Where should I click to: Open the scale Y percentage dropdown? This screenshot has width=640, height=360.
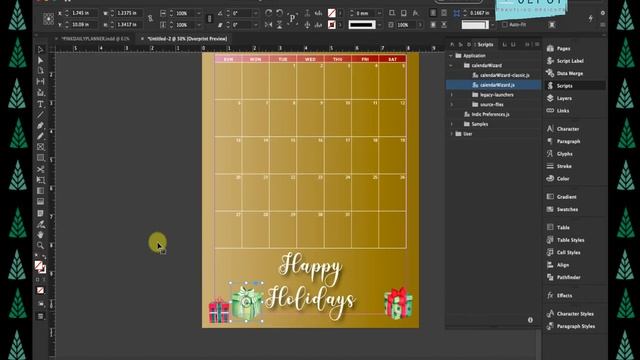199,25
